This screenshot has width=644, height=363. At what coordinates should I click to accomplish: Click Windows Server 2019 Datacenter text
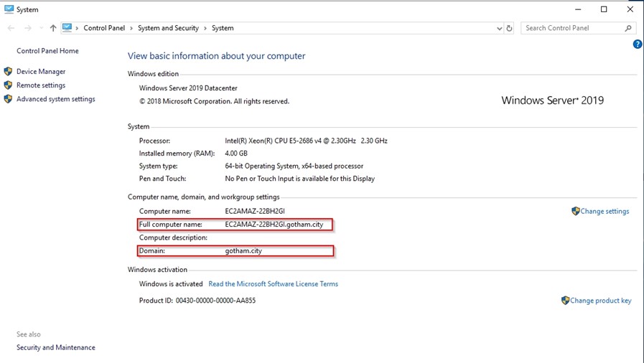(x=188, y=88)
